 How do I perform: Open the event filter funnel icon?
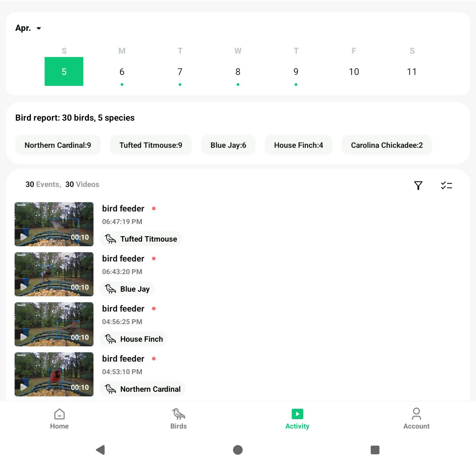[x=418, y=185]
